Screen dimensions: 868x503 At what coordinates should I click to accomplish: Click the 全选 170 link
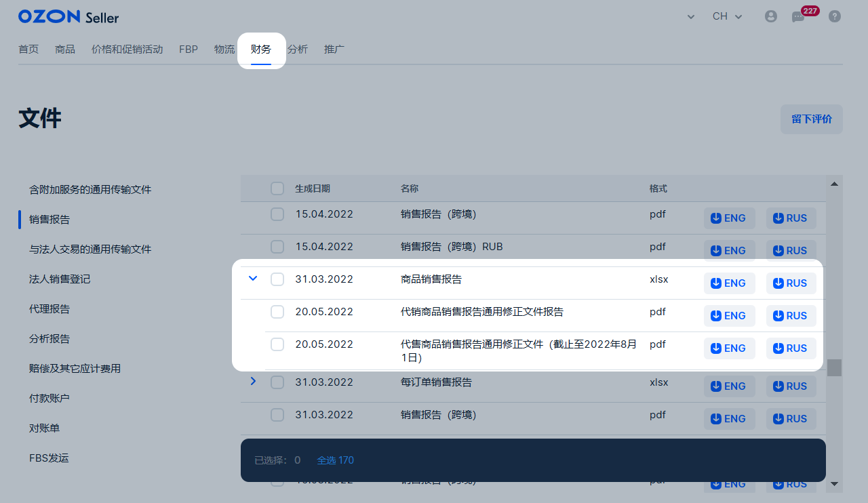pos(336,460)
